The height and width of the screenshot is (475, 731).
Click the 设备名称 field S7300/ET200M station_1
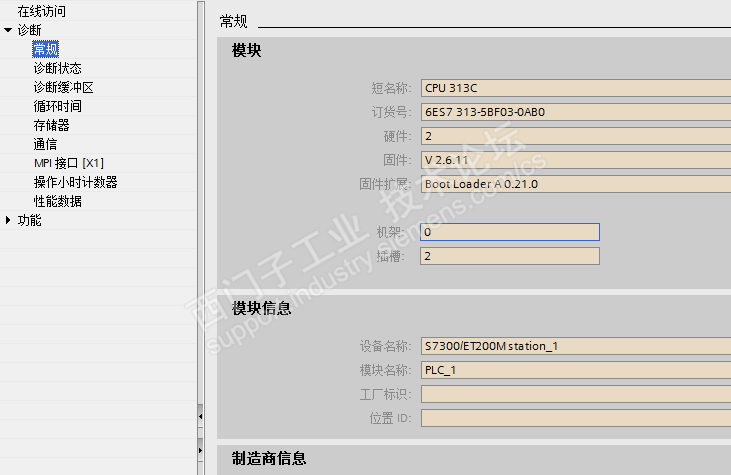(x=576, y=346)
